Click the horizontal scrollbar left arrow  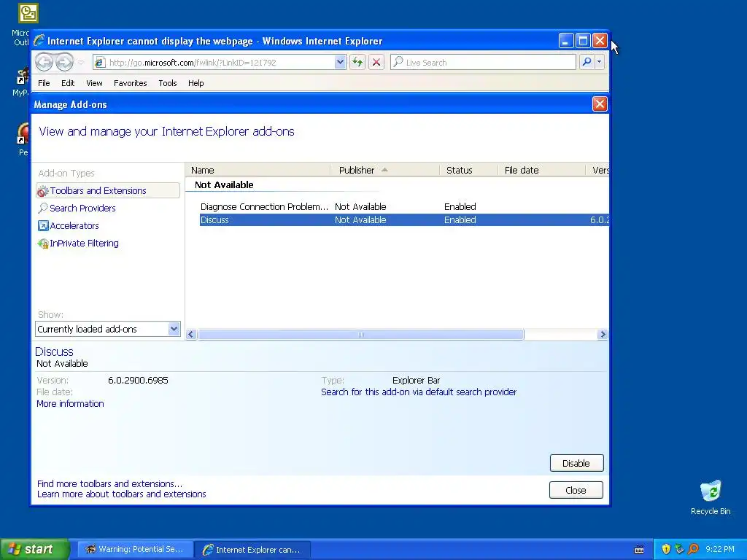tap(191, 334)
